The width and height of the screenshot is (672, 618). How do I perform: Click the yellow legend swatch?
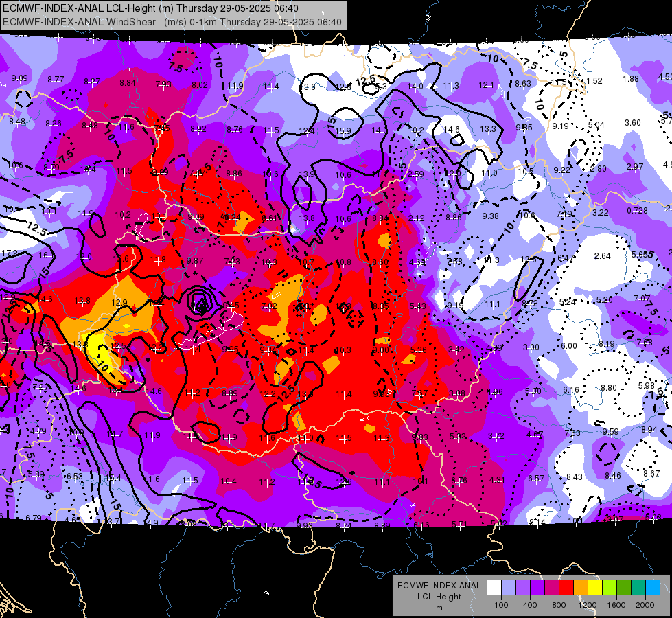(595, 588)
